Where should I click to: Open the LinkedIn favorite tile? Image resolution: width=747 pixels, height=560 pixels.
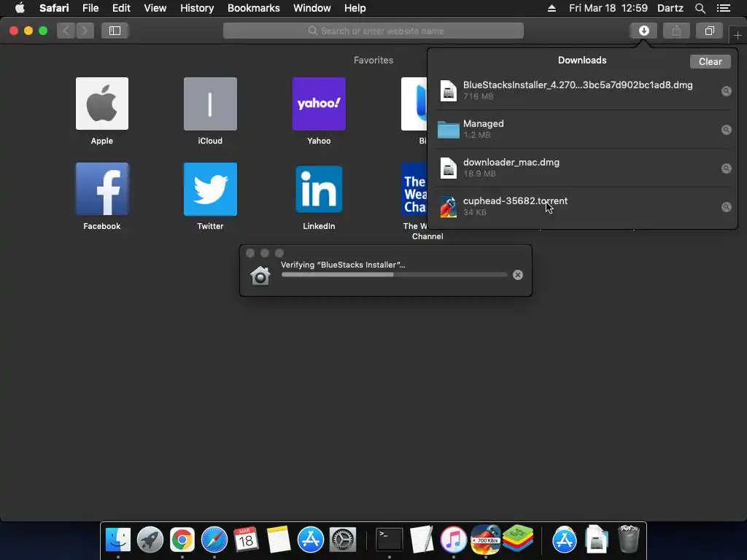click(319, 189)
